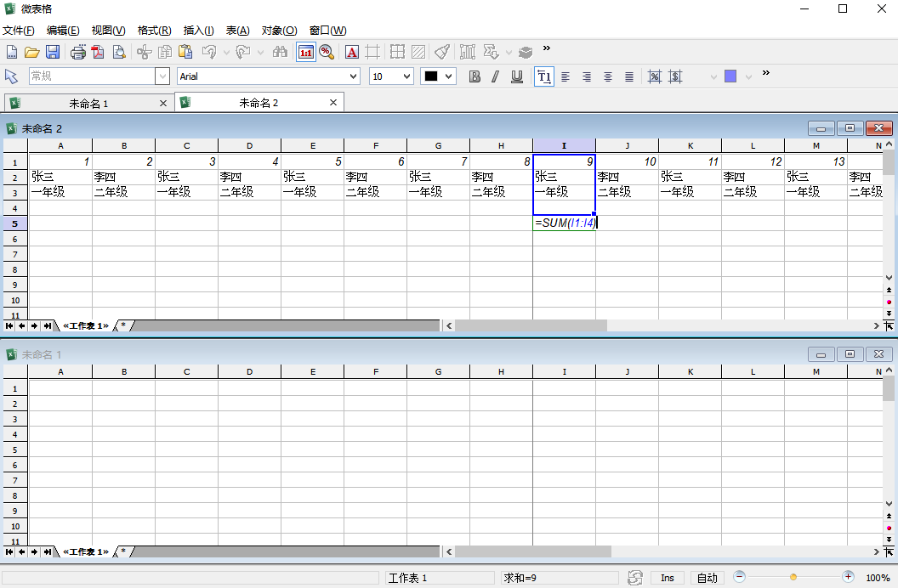This screenshot has width=898, height=588.
Task: Click the cell borders icon
Action: click(x=372, y=52)
